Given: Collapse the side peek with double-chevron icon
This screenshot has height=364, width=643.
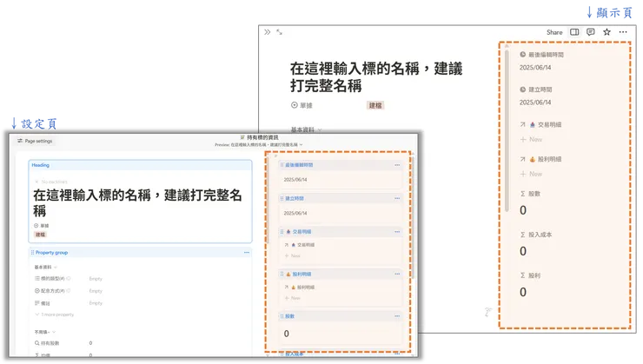Looking at the screenshot, I should [x=268, y=32].
